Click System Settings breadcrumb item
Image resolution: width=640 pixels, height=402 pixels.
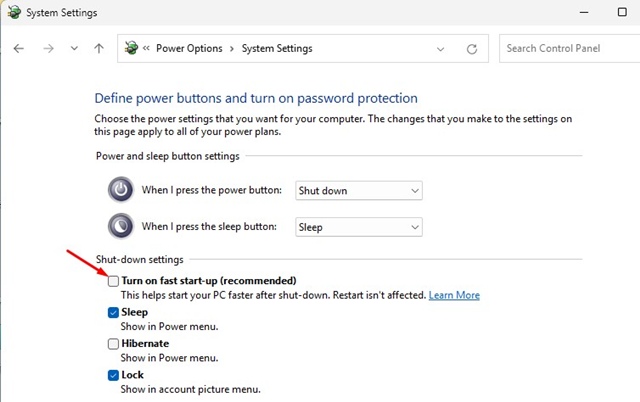275,48
